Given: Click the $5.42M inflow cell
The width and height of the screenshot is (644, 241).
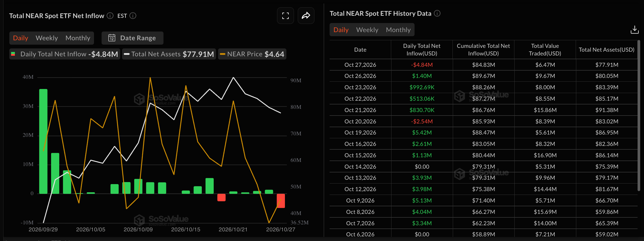Looking at the screenshot, I should click(422, 132).
